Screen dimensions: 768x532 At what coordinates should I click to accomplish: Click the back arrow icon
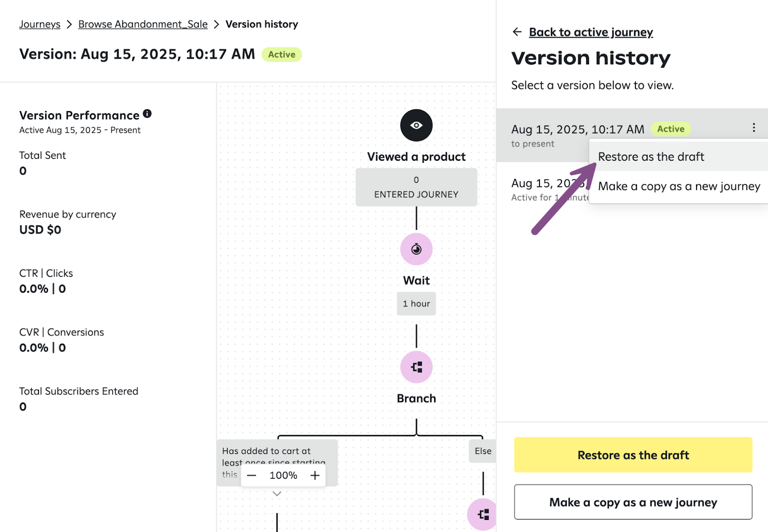(517, 32)
